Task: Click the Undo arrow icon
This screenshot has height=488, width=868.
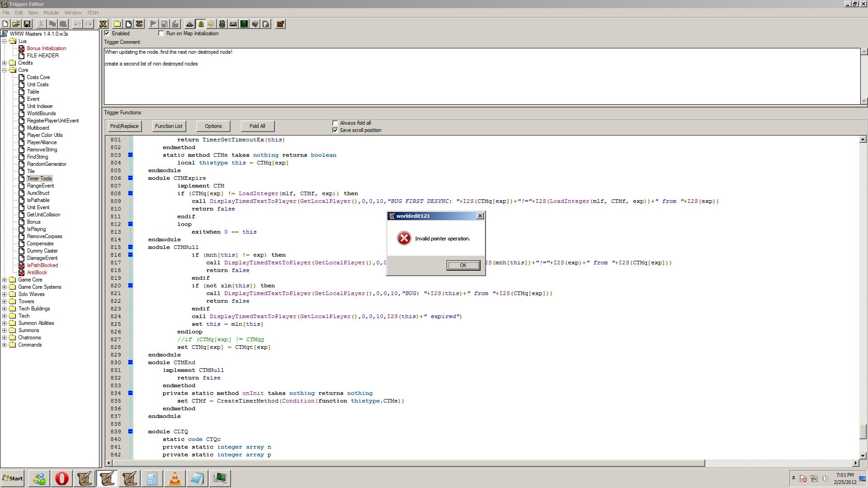Action: pyautogui.click(x=78, y=24)
